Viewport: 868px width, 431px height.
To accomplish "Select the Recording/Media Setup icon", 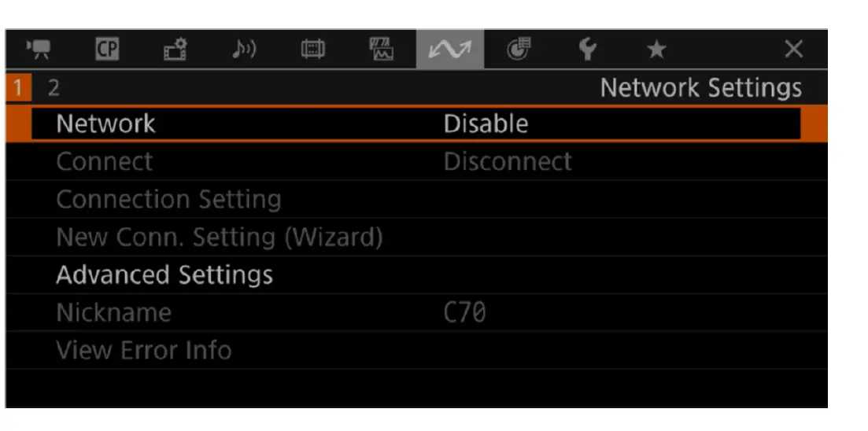I will tap(174, 50).
